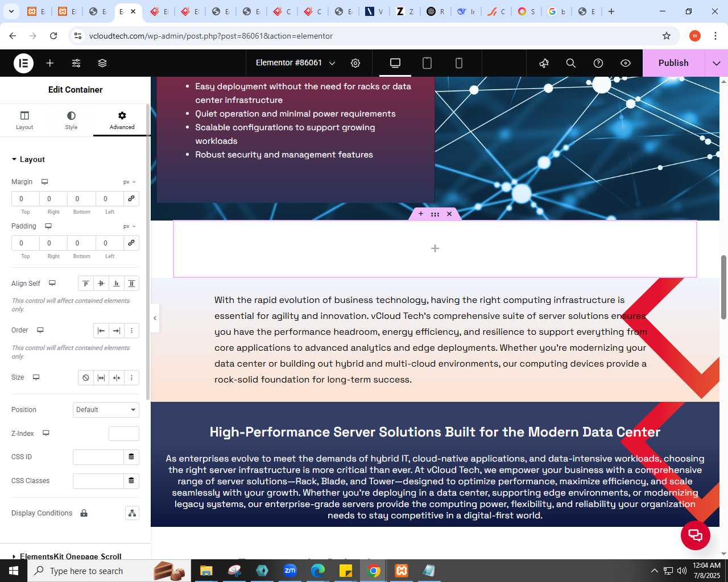The image size is (728, 582).
Task: Preview changes with the eye icon
Action: coord(626,63)
